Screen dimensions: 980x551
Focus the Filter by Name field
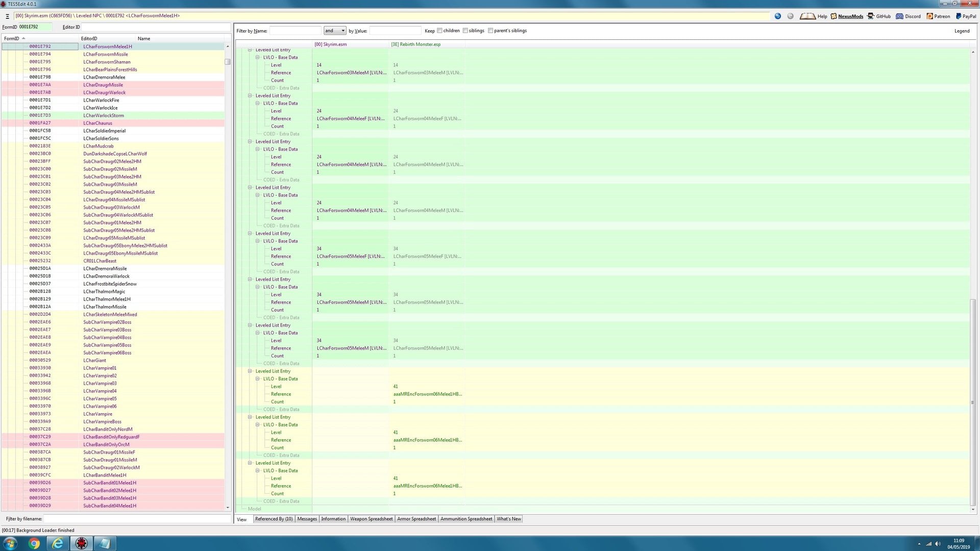pyautogui.click(x=295, y=31)
